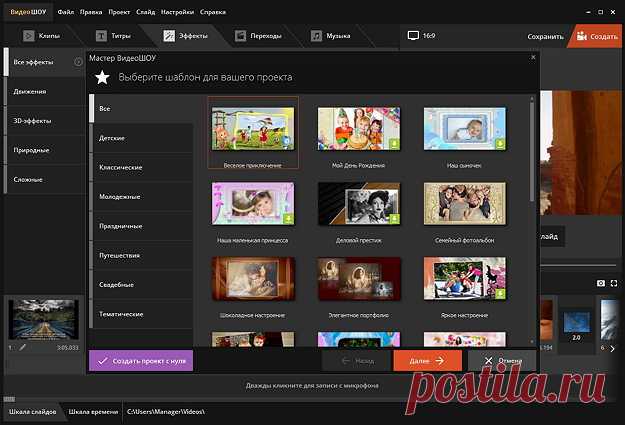The image size is (625, 425).
Task: Choose the Шоколадное настроение template thumbnail
Action: pos(253,278)
